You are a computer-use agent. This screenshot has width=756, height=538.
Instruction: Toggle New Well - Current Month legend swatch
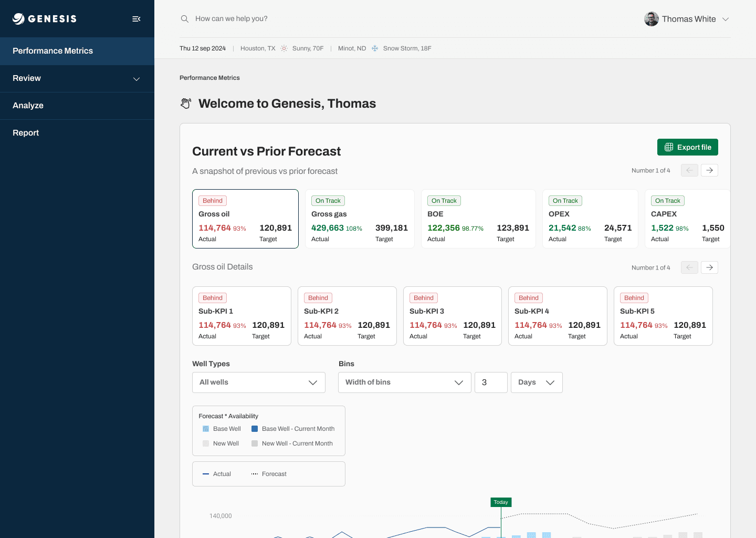pyautogui.click(x=255, y=443)
